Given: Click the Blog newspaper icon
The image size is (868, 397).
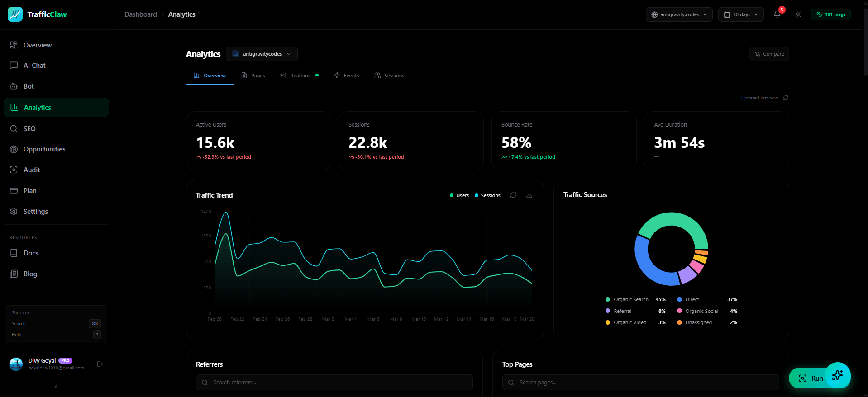Looking at the screenshot, I should click(14, 274).
